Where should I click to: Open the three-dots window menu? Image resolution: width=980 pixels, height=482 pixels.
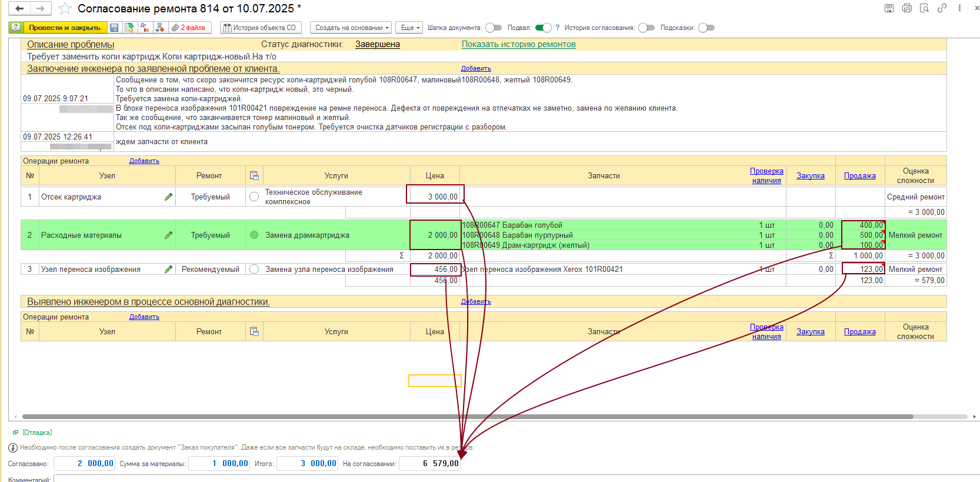[959, 8]
